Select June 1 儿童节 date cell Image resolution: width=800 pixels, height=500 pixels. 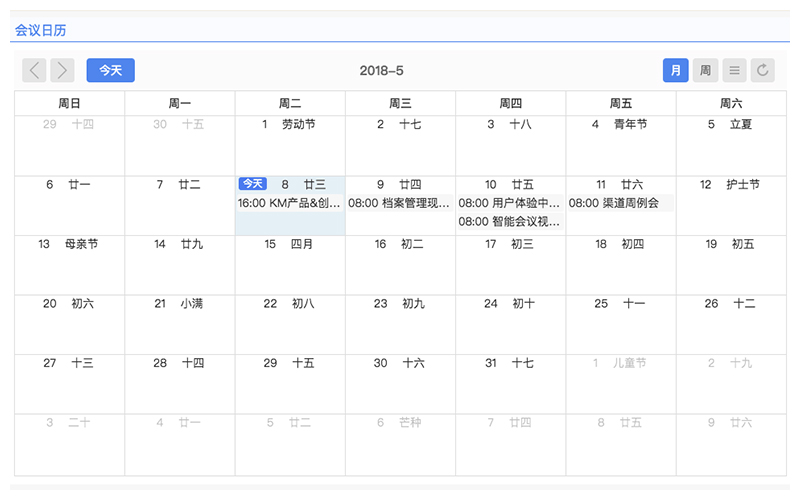620,384
